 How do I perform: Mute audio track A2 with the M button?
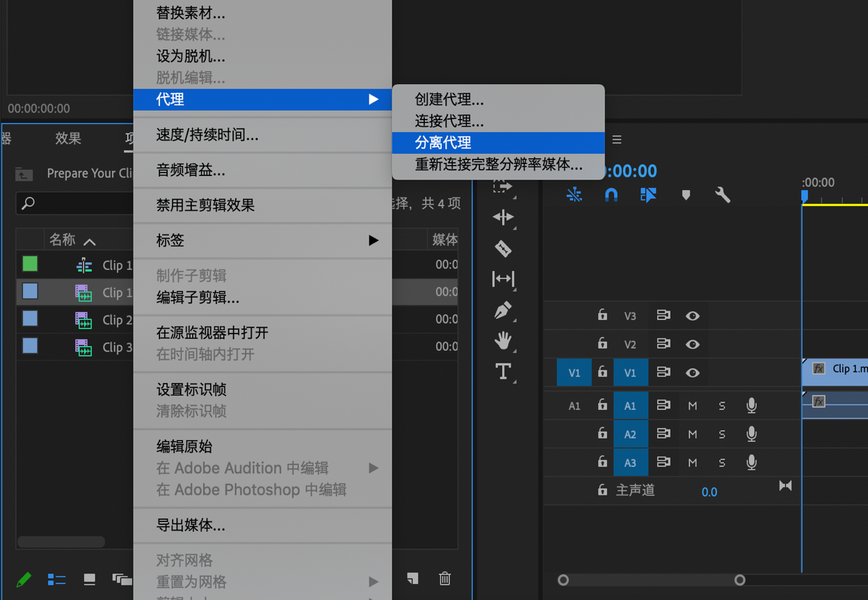[x=692, y=433]
